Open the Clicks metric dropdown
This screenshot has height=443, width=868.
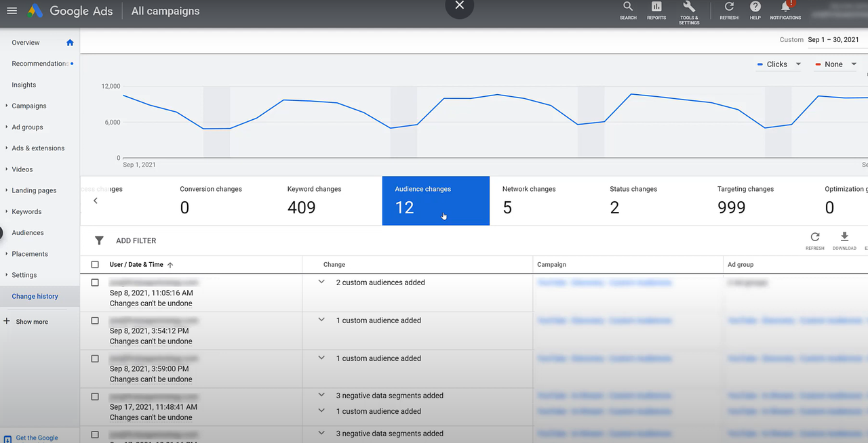pos(779,64)
